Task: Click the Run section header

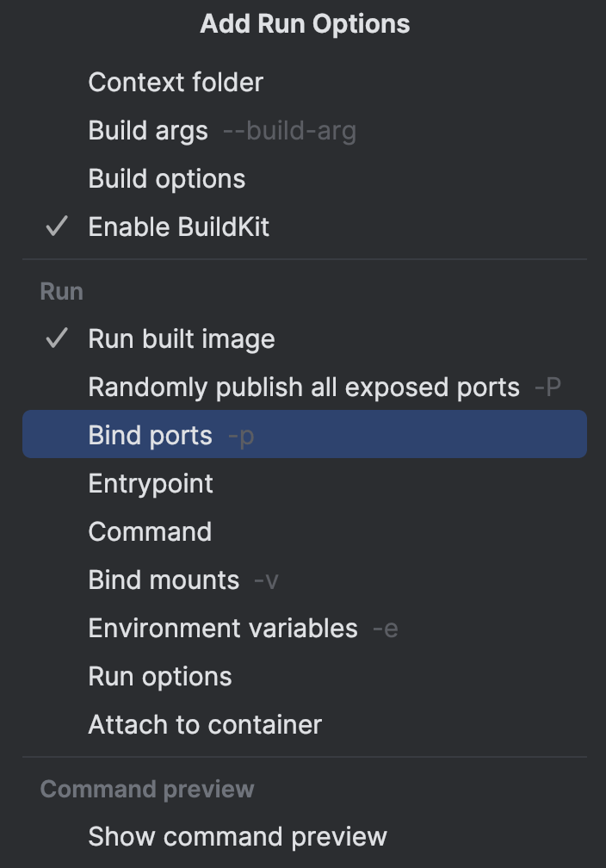Action: pyautogui.click(x=62, y=291)
